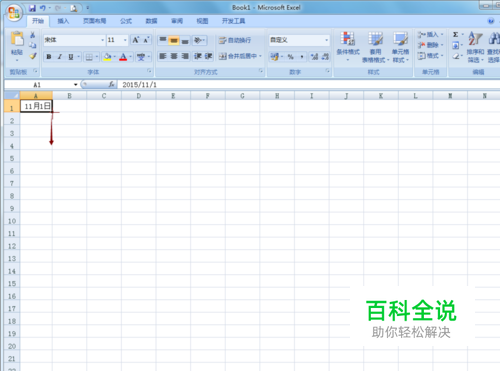This screenshot has width=500, height=371.
Task: Open the fill color dropdown arrow
Action: click(114, 57)
